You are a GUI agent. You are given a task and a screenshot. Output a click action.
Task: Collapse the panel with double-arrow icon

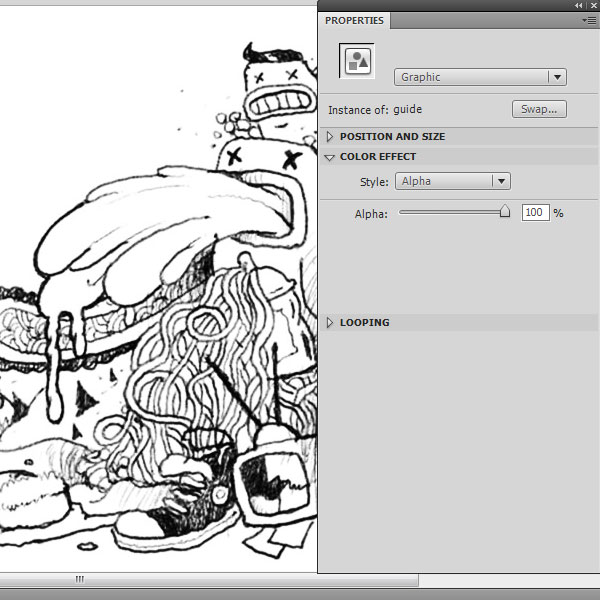click(579, 5)
